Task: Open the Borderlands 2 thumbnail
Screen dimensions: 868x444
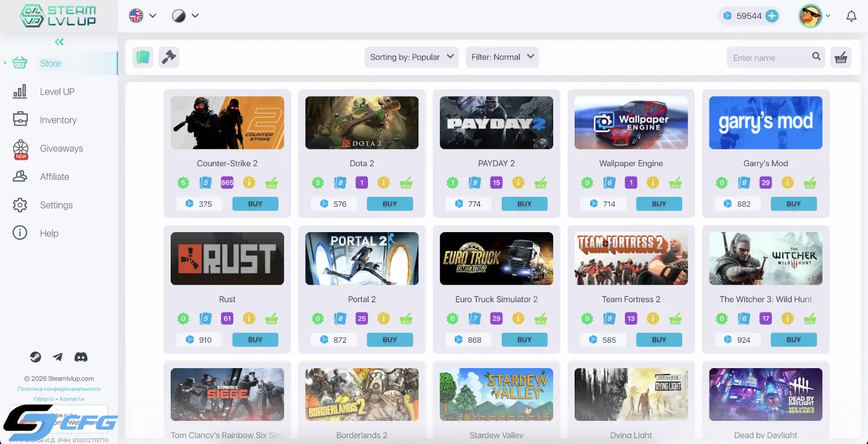Action: pyautogui.click(x=362, y=394)
